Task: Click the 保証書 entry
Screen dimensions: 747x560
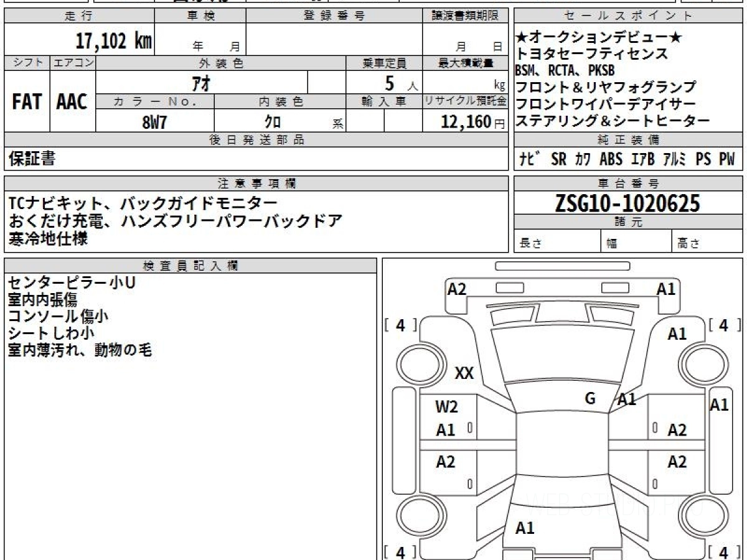Action: [32, 159]
